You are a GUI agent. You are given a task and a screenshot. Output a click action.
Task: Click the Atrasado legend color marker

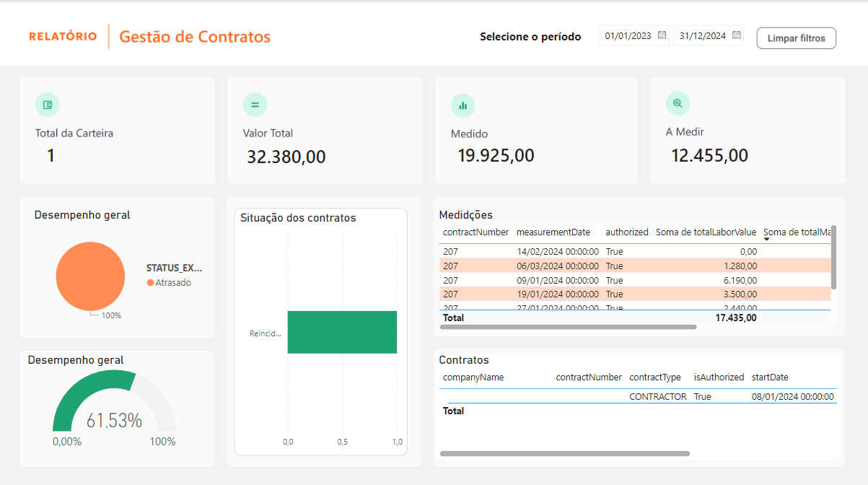pyautogui.click(x=150, y=283)
